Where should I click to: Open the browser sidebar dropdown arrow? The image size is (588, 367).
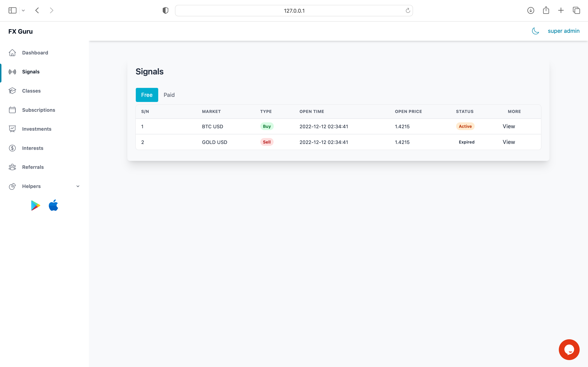click(x=23, y=10)
